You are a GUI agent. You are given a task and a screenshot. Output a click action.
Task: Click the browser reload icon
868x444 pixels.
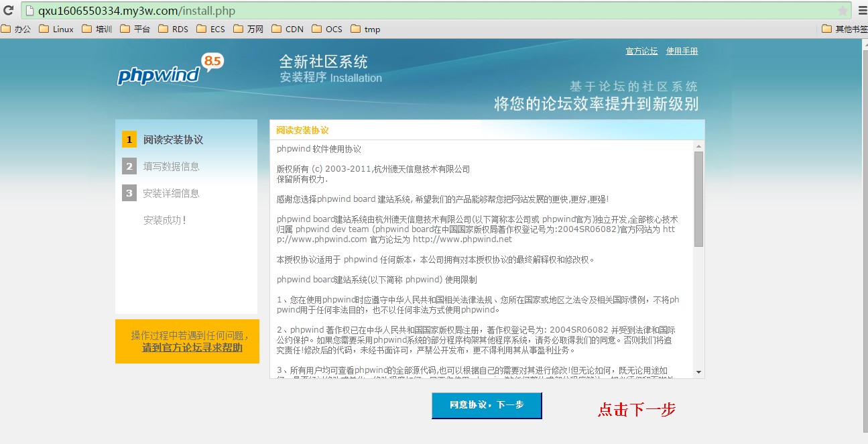click(x=9, y=11)
